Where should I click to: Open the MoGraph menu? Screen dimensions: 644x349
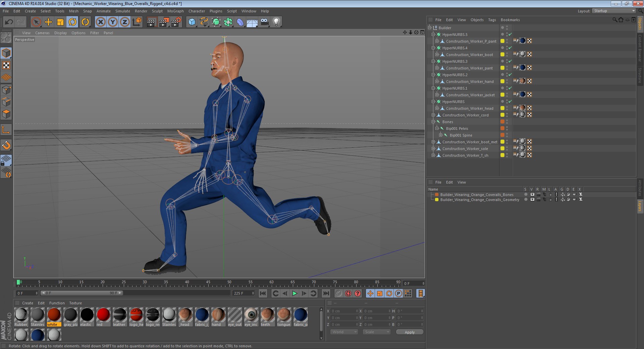point(175,11)
